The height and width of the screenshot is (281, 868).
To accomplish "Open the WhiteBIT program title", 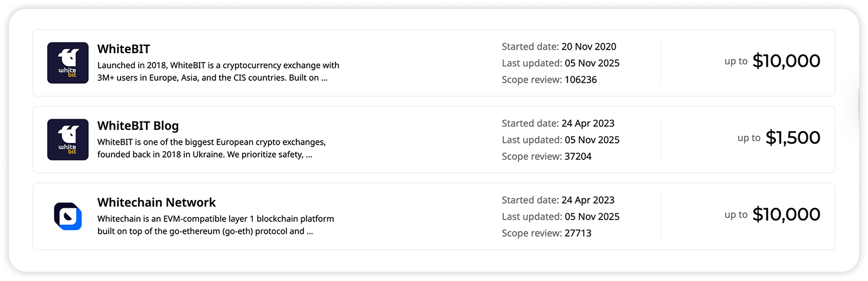I will (x=123, y=48).
